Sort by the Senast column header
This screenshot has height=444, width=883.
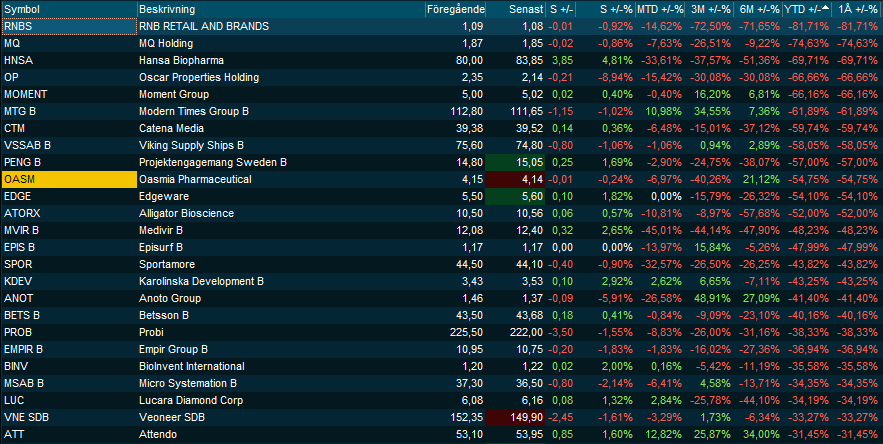click(x=515, y=9)
